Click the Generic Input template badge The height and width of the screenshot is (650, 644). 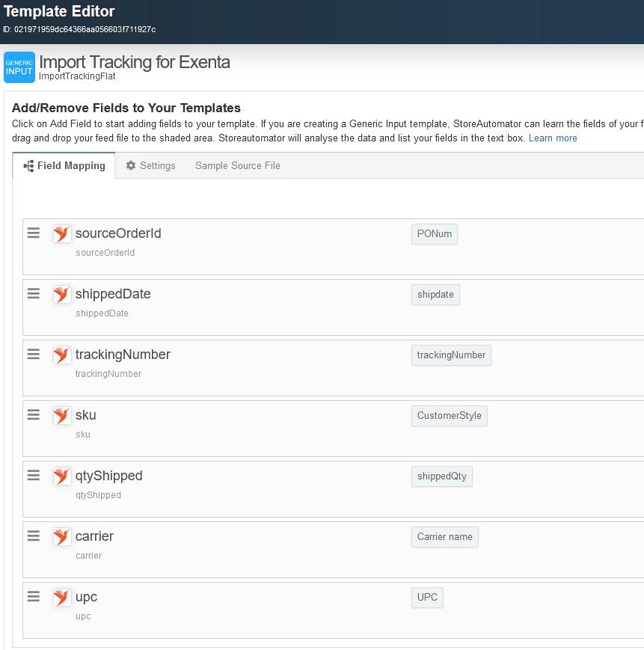(x=19, y=67)
